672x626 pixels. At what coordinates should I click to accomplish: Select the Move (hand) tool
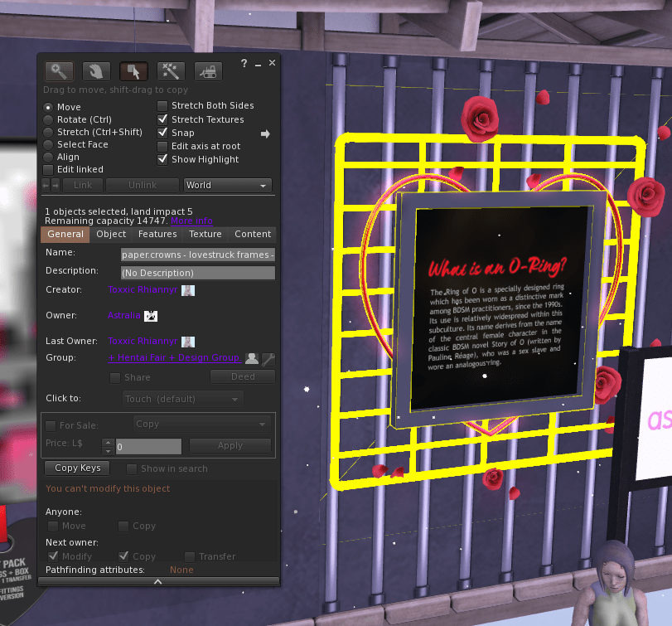95,71
